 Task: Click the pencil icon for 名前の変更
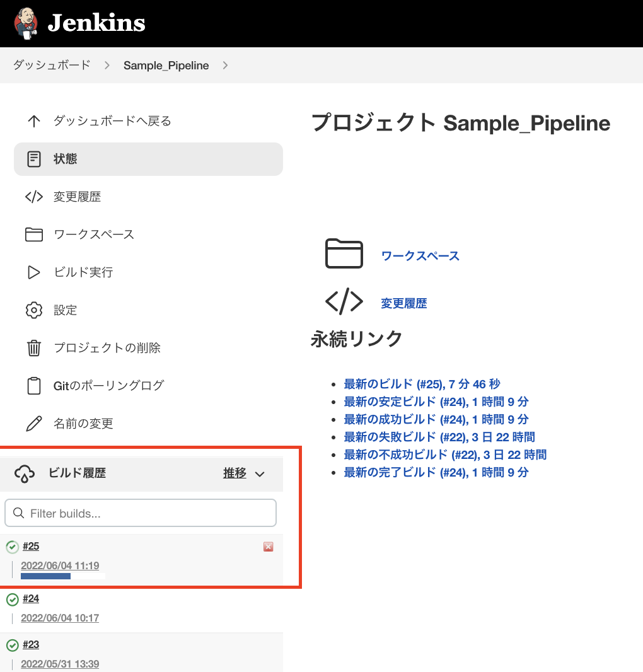point(34,424)
